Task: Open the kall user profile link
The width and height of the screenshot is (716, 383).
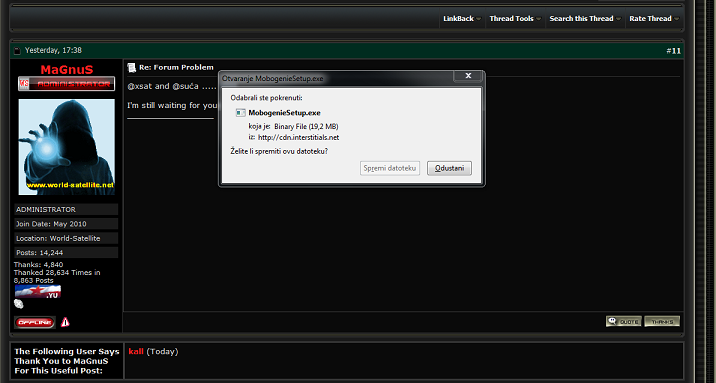Action: click(136, 352)
